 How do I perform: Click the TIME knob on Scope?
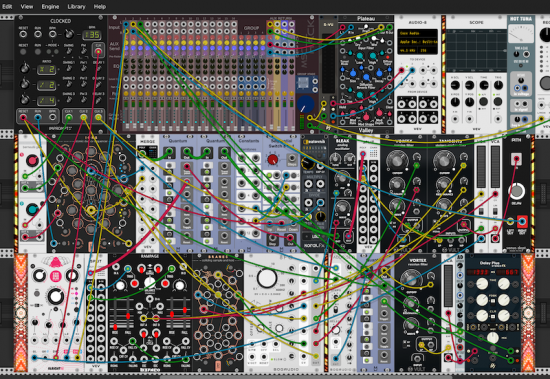point(484,85)
